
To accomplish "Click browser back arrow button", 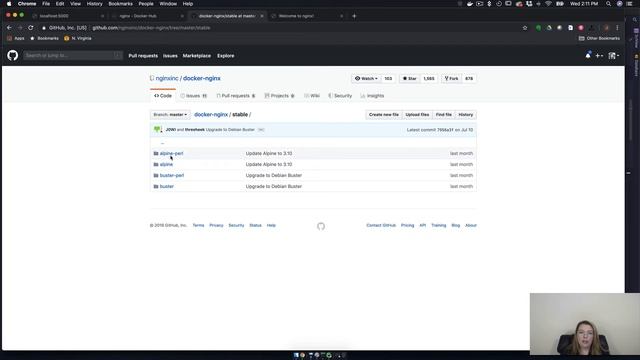I will (9, 28).
